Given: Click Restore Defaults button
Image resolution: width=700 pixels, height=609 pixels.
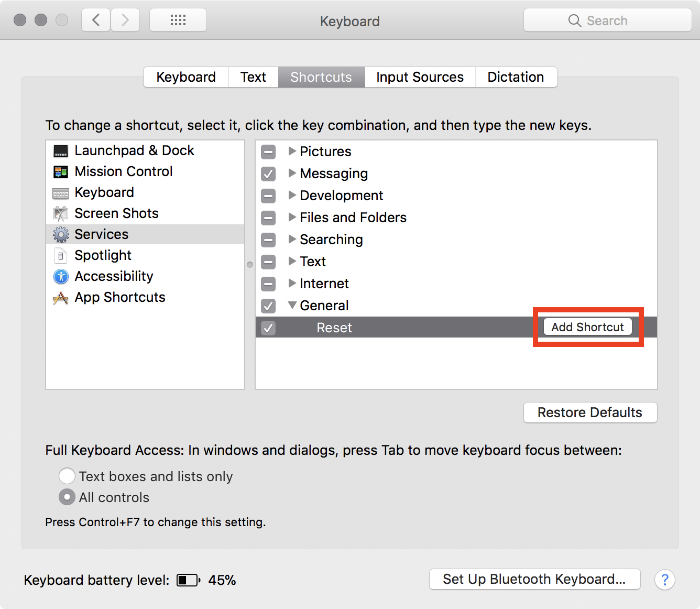Looking at the screenshot, I should (590, 412).
